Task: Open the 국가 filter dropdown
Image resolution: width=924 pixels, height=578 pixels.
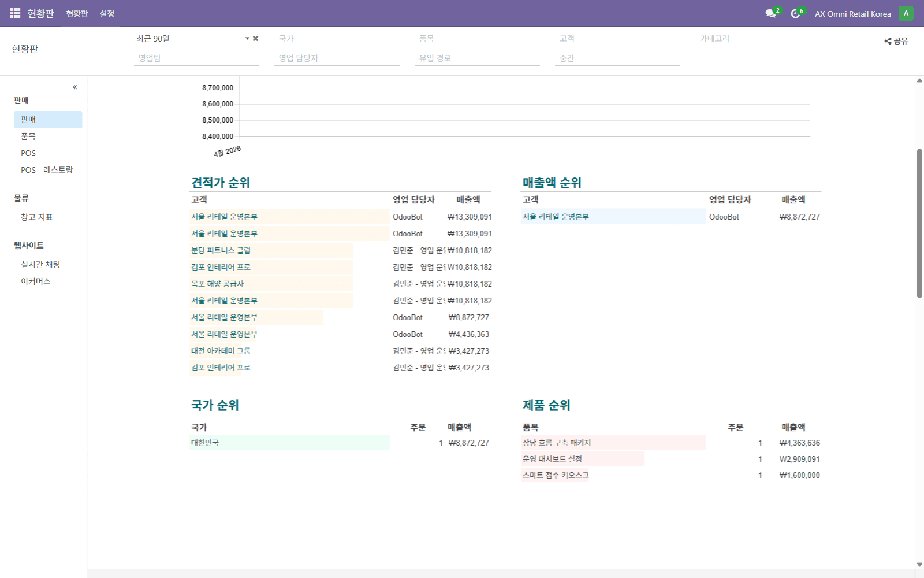Action: [x=337, y=39]
